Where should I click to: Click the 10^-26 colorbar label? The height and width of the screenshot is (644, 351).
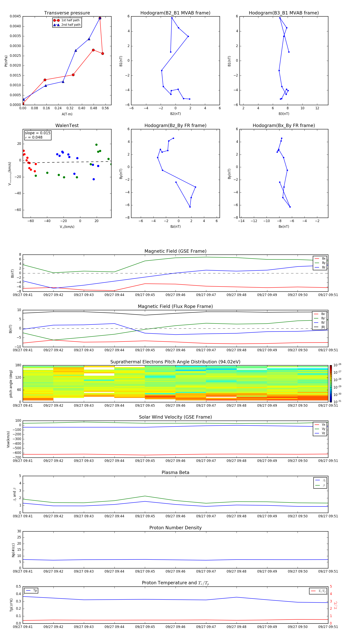coord(337,365)
